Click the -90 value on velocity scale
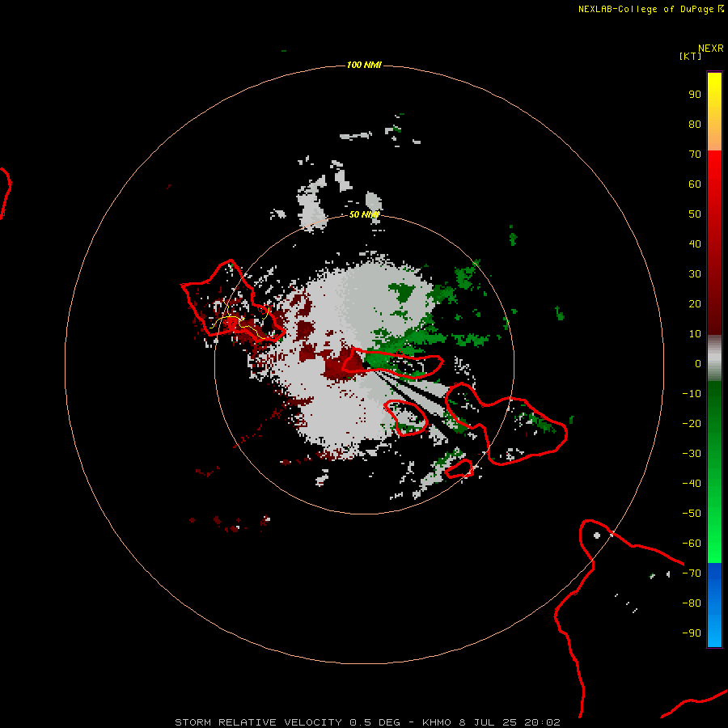 [x=692, y=633]
